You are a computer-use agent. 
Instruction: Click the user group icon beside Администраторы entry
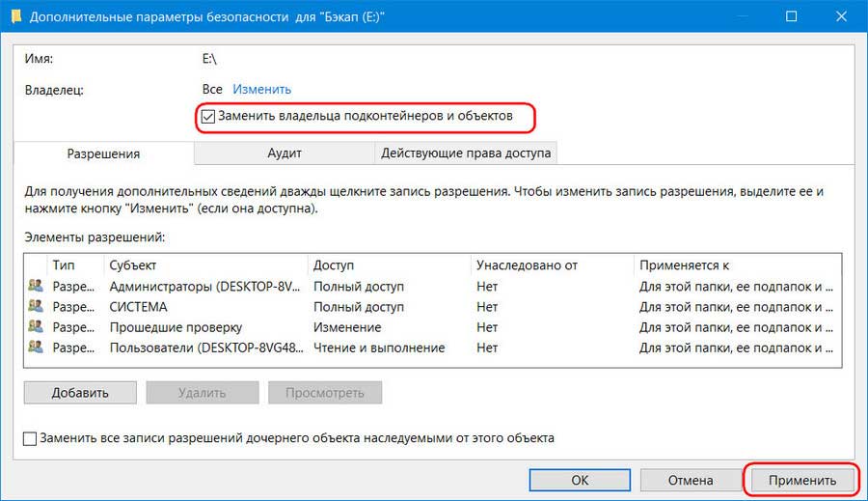click(x=37, y=287)
